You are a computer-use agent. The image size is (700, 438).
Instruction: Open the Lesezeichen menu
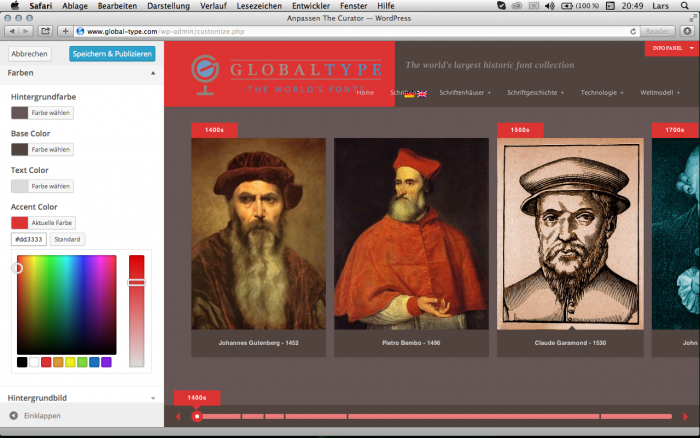point(259,6)
